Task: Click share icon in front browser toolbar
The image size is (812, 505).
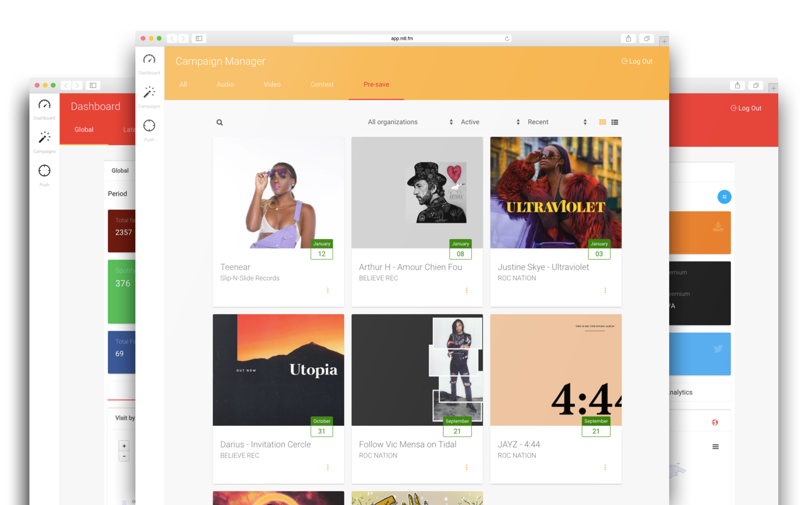Action: [x=628, y=38]
